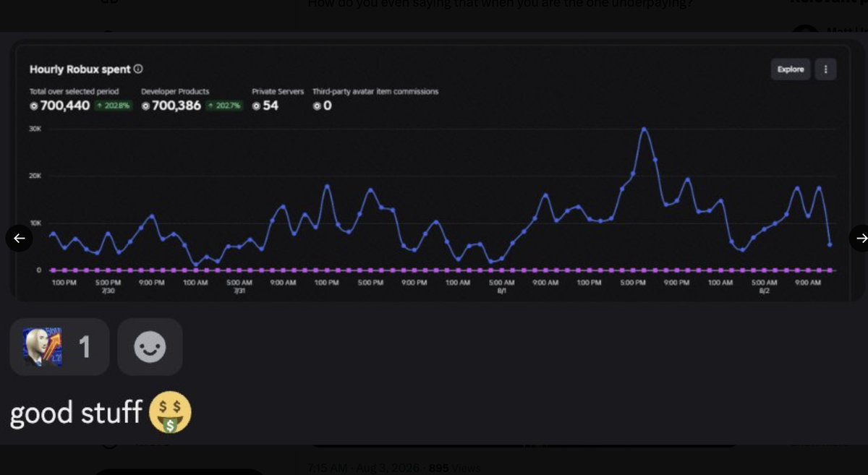Click the Developer Products label
This screenshot has width=868, height=475.
[175, 92]
